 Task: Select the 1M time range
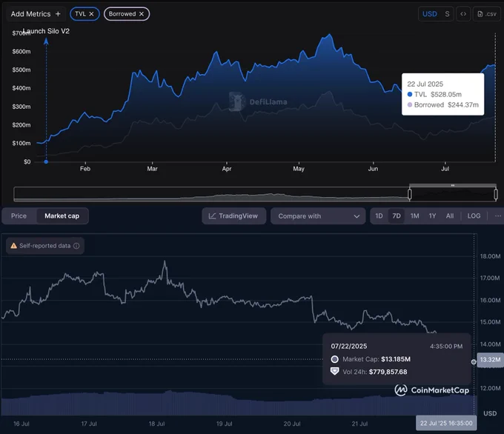pos(414,216)
